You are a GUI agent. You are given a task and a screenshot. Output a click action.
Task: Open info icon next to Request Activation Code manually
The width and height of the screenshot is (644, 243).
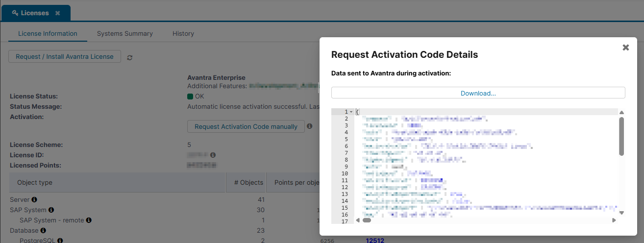(310, 126)
